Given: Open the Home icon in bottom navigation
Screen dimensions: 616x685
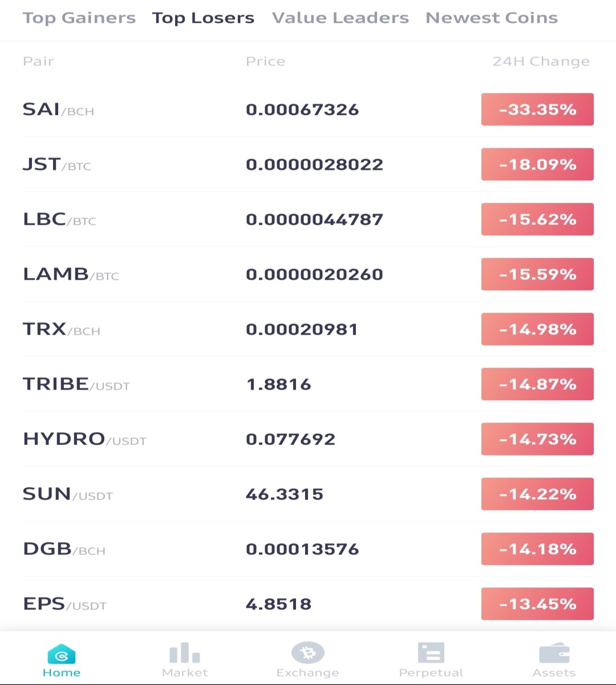Looking at the screenshot, I should (62, 655).
